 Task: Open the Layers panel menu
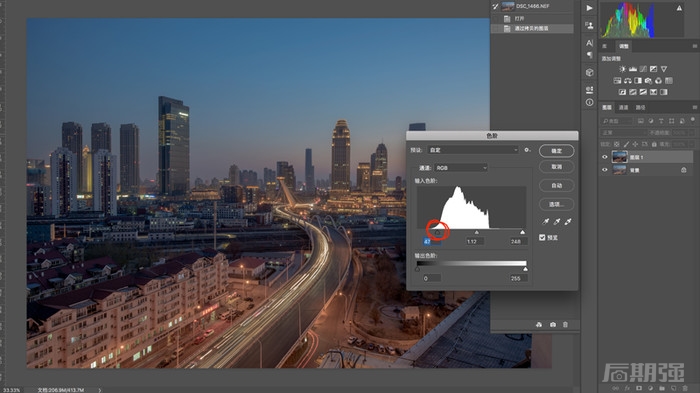point(694,108)
